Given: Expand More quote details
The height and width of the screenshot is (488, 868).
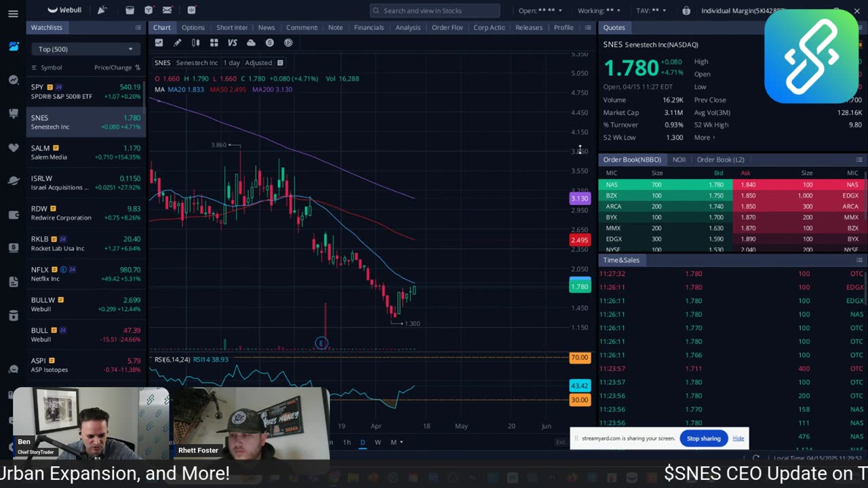Looking at the screenshot, I should (704, 138).
